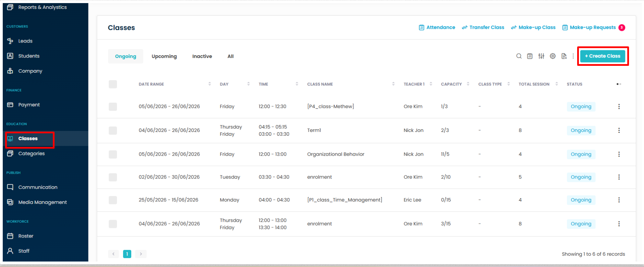Screen dimensions: 644x267
Task: Sort by the Time column
Action: point(297,84)
